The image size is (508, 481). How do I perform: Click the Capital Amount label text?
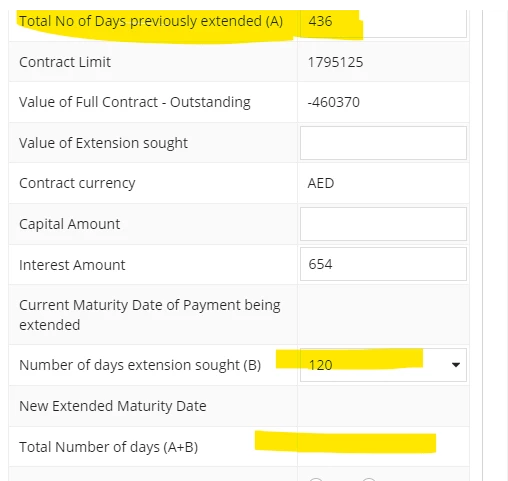pyautogui.click(x=69, y=224)
